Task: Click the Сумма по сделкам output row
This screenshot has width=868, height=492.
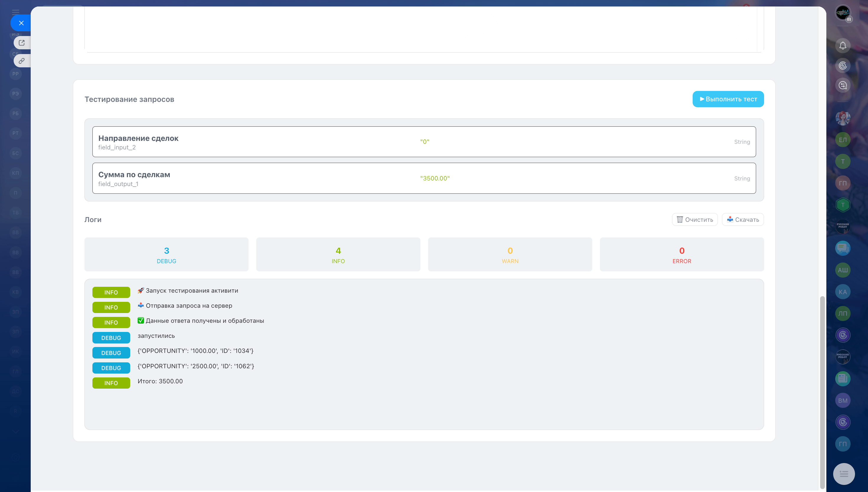Action: click(424, 178)
